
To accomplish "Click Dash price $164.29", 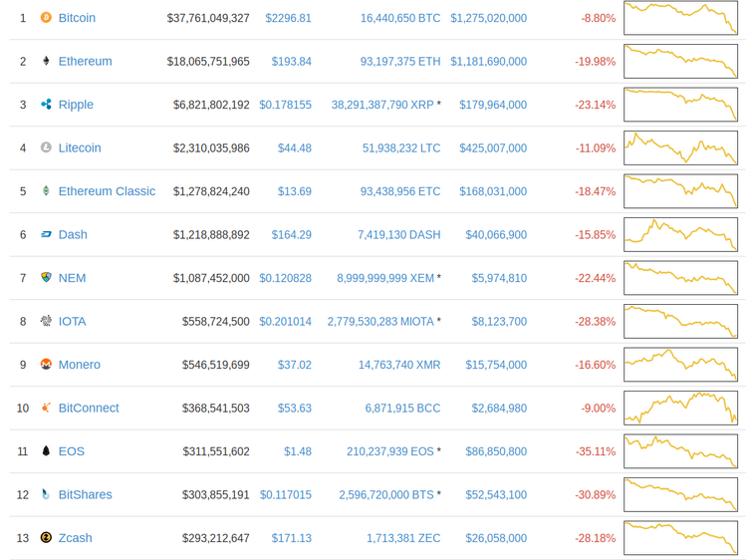I will (292, 235).
